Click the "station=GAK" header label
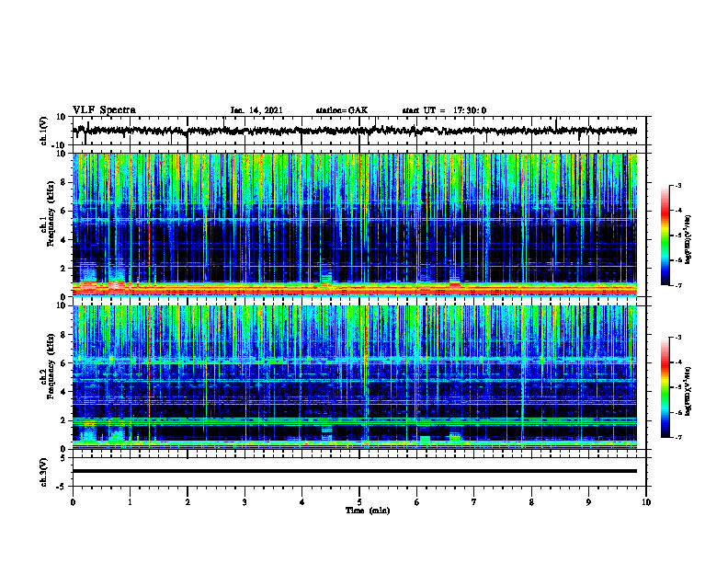Viewport: 728px width, 563px height. click(x=342, y=110)
